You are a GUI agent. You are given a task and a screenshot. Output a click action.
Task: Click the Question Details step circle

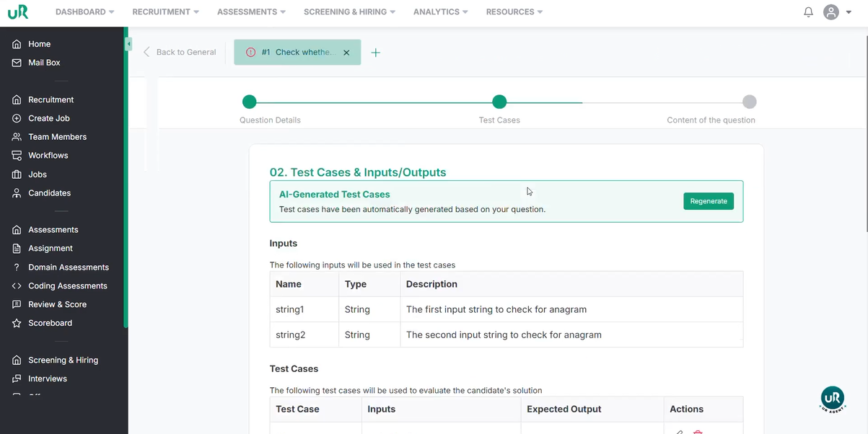pos(249,102)
